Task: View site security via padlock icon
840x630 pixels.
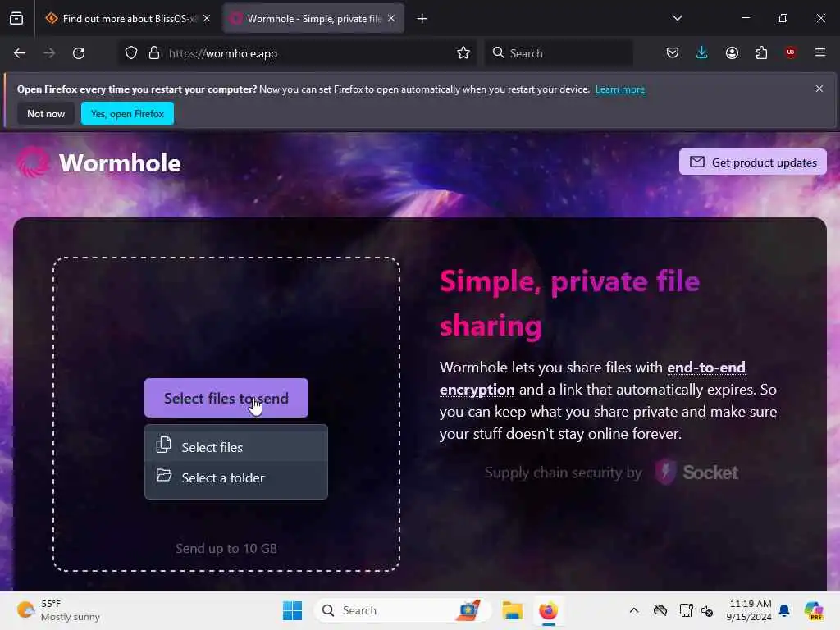Action: click(154, 53)
